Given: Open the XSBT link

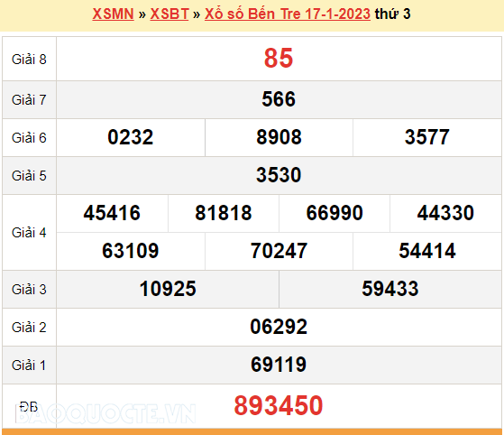Looking at the screenshot, I should pos(170,14).
